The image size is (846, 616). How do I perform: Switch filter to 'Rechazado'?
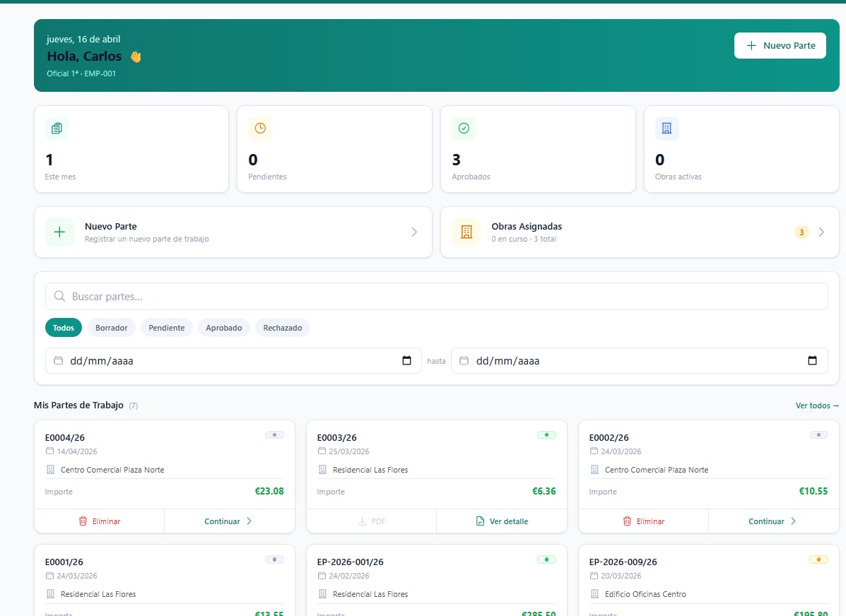coord(282,327)
